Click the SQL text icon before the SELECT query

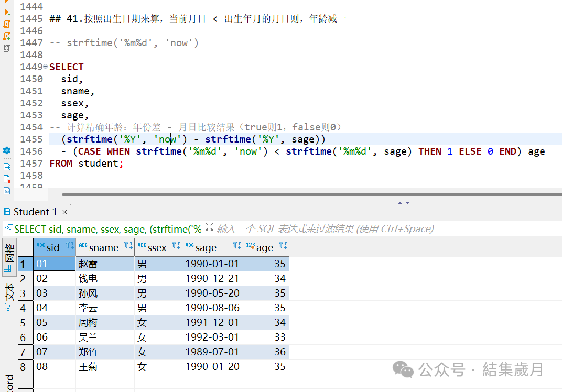coord(8,228)
